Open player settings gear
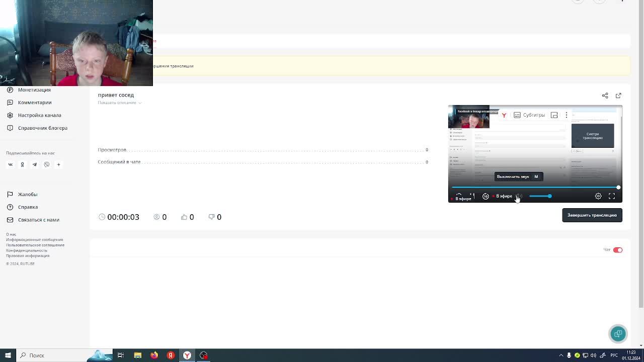Screen dimensions: 644x362 pos(598,196)
